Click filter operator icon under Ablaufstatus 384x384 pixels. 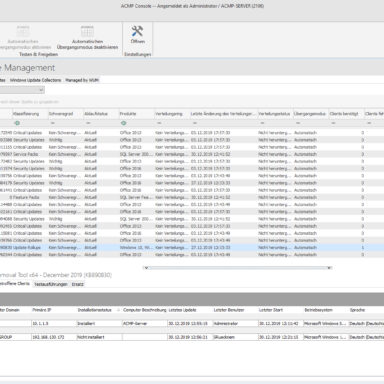pos(88,123)
